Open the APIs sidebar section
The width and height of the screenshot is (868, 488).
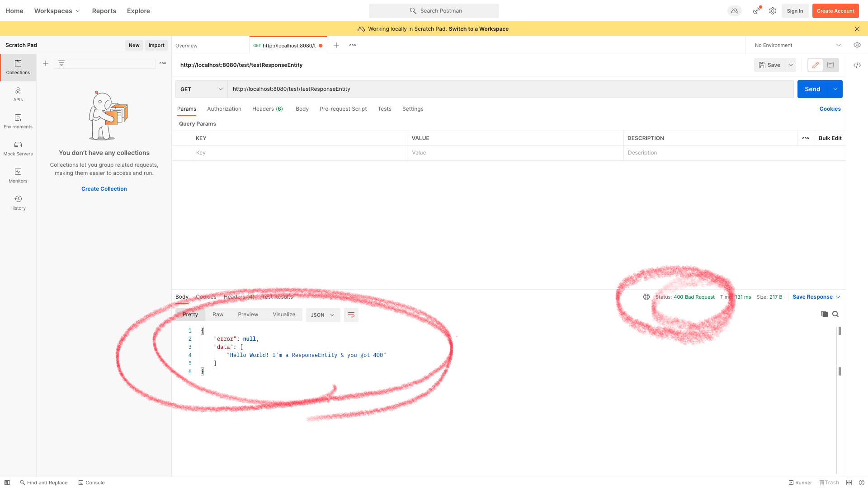pos(18,94)
